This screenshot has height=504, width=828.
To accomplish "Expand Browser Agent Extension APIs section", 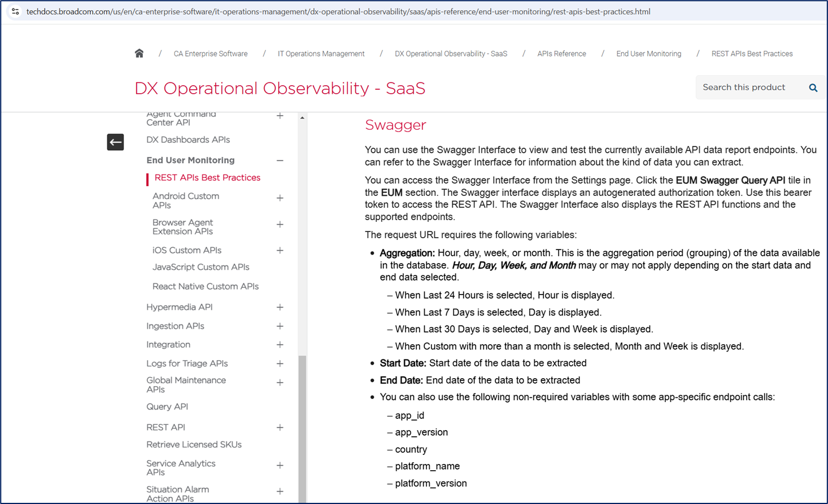I will point(280,225).
